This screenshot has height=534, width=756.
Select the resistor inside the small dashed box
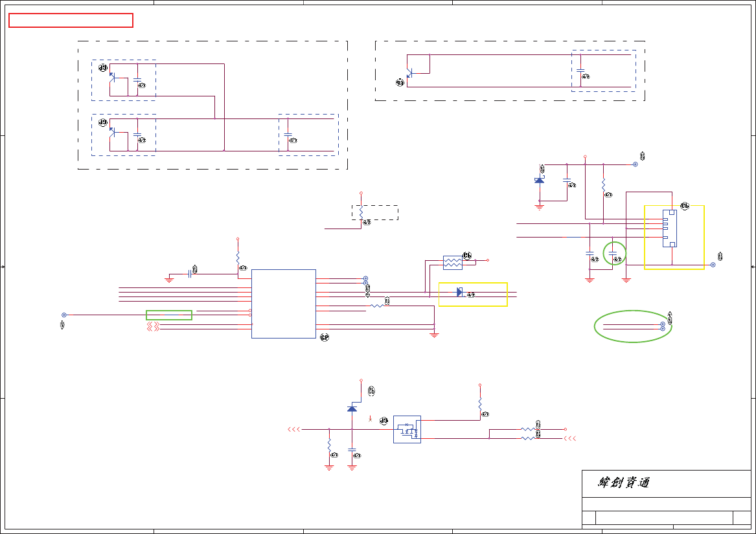pyautogui.click(x=361, y=212)
